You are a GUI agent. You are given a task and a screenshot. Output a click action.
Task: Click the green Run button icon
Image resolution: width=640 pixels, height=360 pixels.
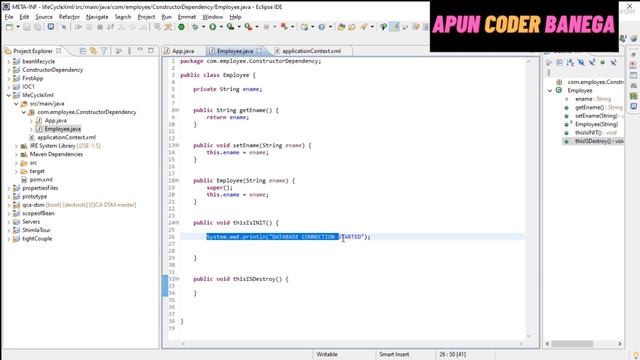point(213,27)
